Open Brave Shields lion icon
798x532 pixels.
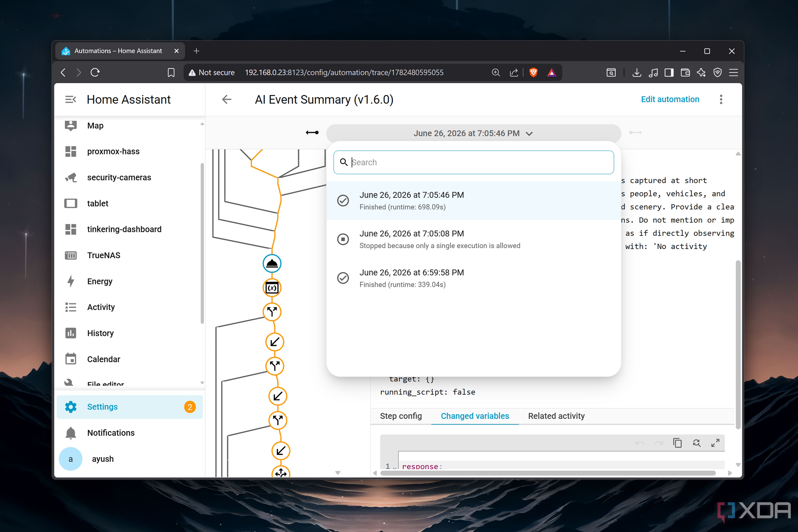click(533, 72)
